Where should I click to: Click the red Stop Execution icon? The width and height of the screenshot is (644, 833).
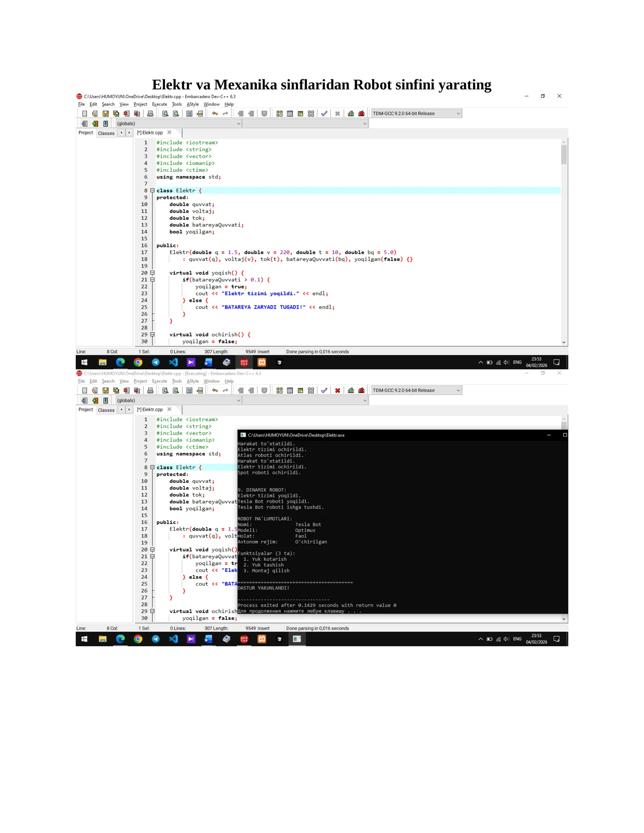(337, 390)
